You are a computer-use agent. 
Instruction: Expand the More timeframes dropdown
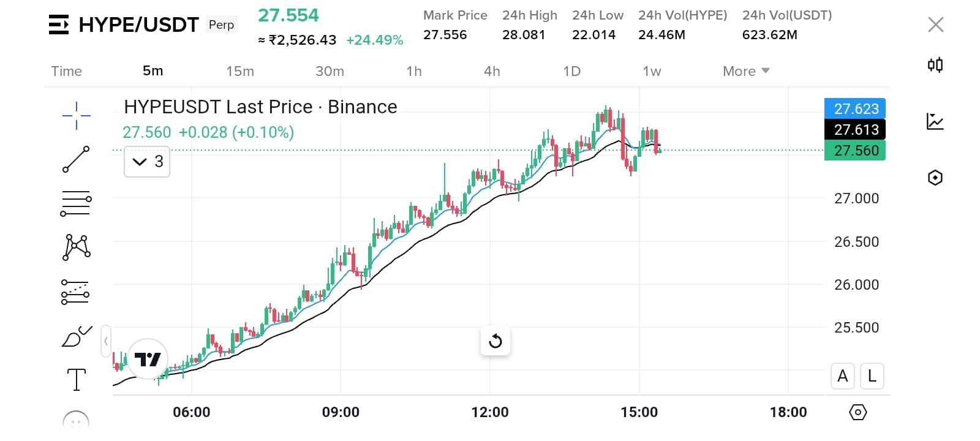pyautogui.click(x=746, y=71)
